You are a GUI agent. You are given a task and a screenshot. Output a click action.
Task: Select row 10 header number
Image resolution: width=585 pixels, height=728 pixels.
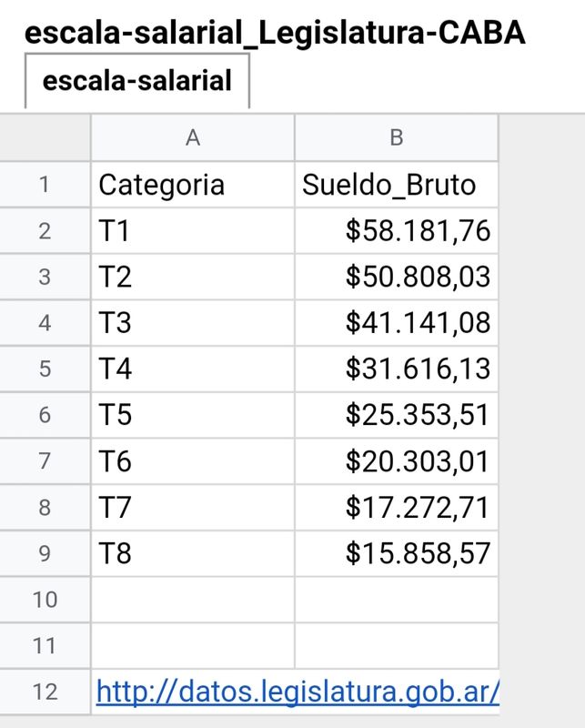pyautogui.click(x=45, y=600)
